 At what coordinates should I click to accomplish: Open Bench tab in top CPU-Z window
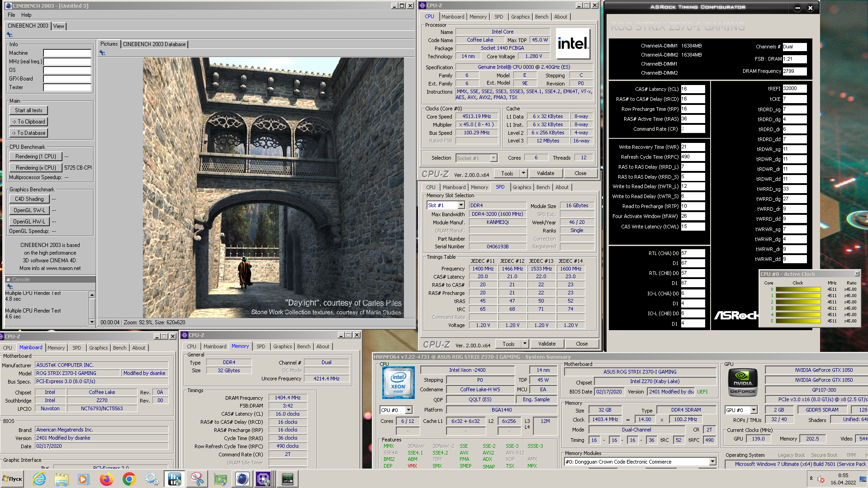click(x=541, y=17)
